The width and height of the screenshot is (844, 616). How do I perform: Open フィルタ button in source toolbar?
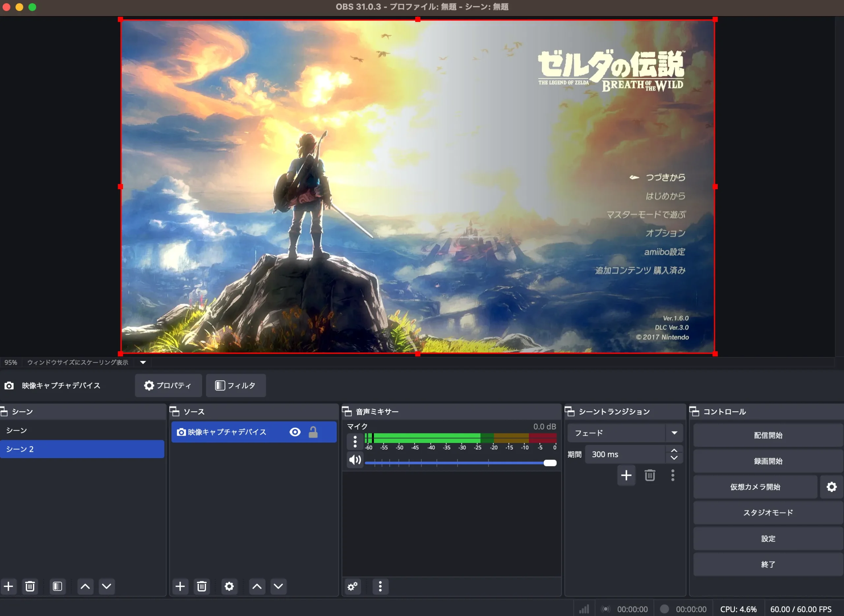(x=236, y=385)
